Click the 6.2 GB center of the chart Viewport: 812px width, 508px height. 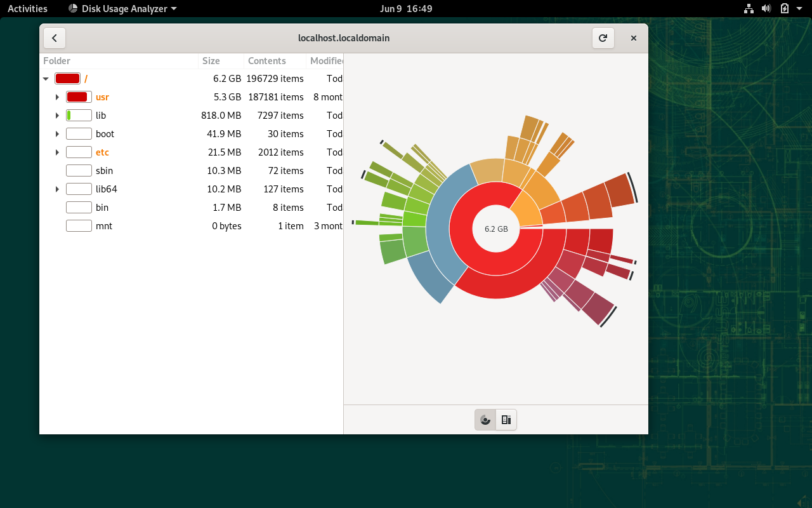(496, 229)
